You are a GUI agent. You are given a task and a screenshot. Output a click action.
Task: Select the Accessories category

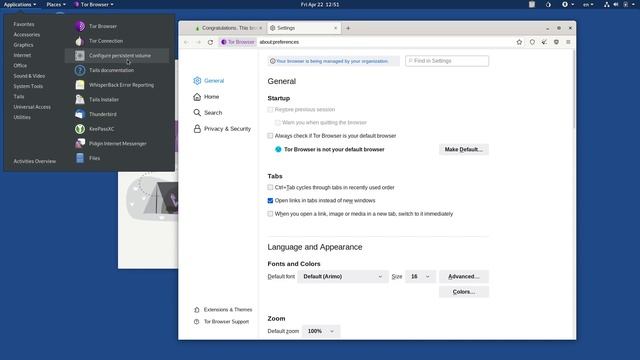[27, 35]
